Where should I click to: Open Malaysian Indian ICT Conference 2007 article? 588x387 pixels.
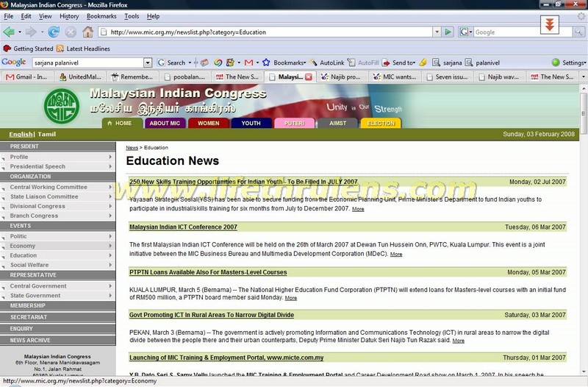point(183,227)
